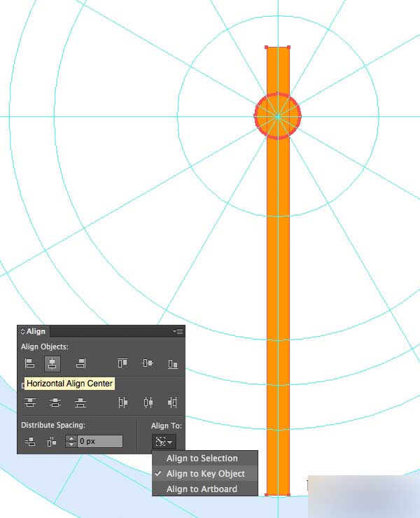The width and height of the screenshot is (420, 518).
Task: Click the Horizontal Distribute Right icon
Action: (172, 402)
